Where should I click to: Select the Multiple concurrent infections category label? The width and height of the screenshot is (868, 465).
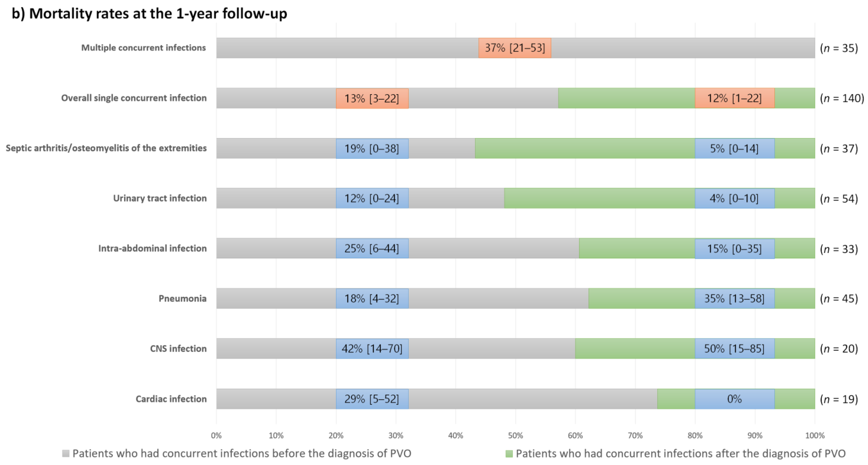coord(143,48)
